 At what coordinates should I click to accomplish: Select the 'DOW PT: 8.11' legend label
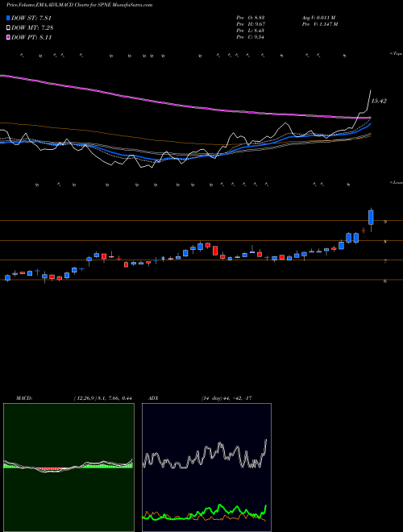[31, 38]
